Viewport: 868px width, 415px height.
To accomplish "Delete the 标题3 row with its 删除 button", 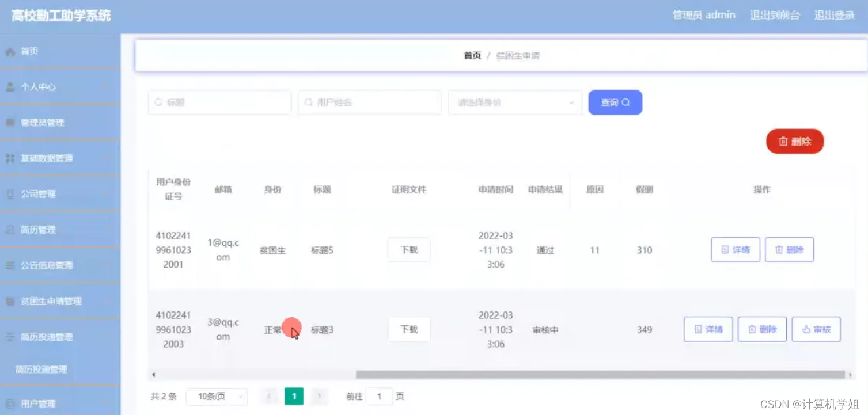I will [763, 329].
